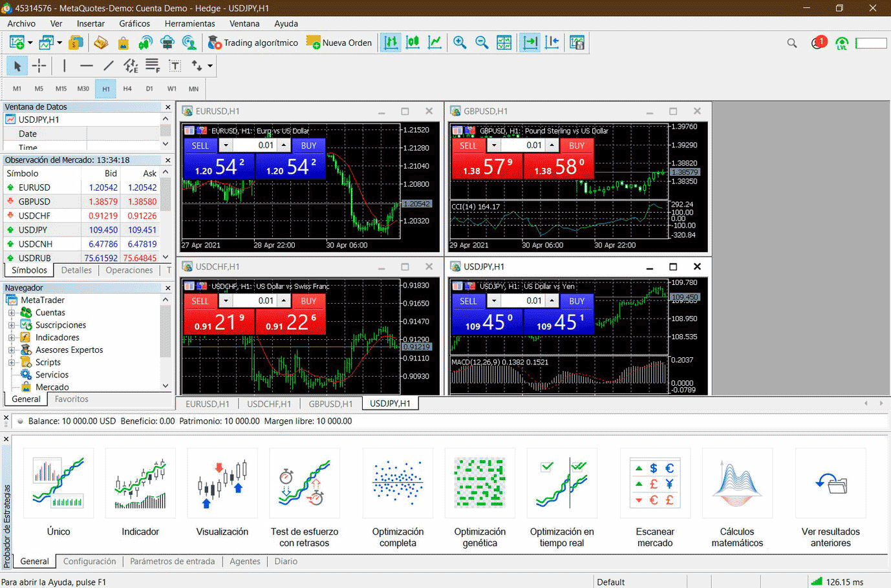Image resolution: width=891 pixels, height=588 pixels.
Task: Select the D1 timeframe
Action: pos(149,89)
